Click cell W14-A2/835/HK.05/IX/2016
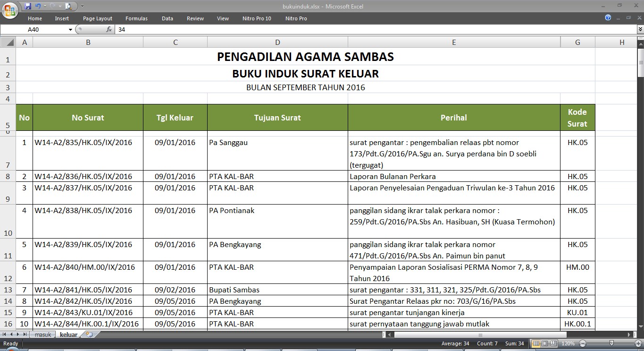644x351 pixels. coord(88,153)
